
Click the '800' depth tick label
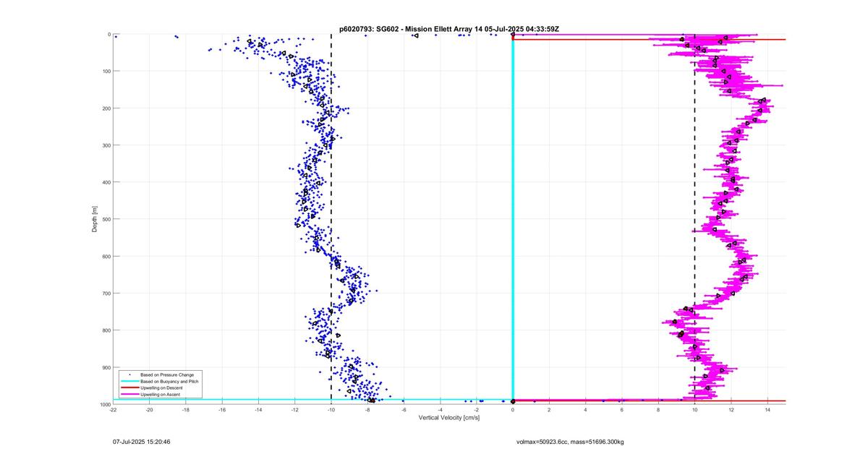point(106,330)
